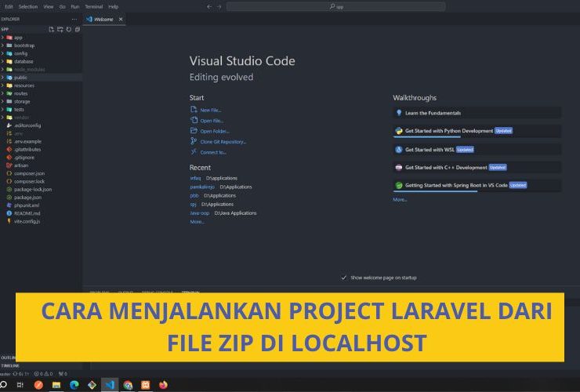
Task: Click the Spring Boot walkthrough icon
Action: tap(399, 185)
